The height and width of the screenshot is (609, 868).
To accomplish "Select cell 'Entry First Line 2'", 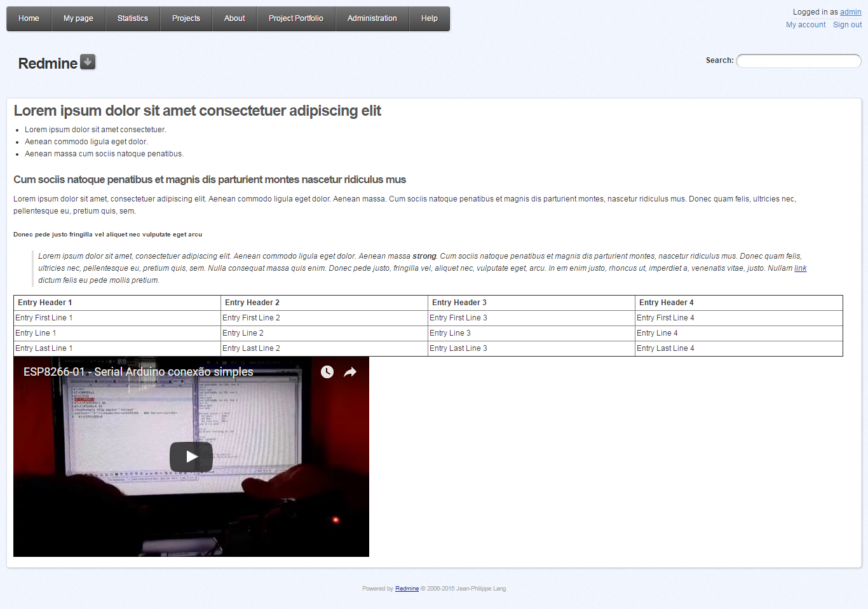I will pos(324,318).
